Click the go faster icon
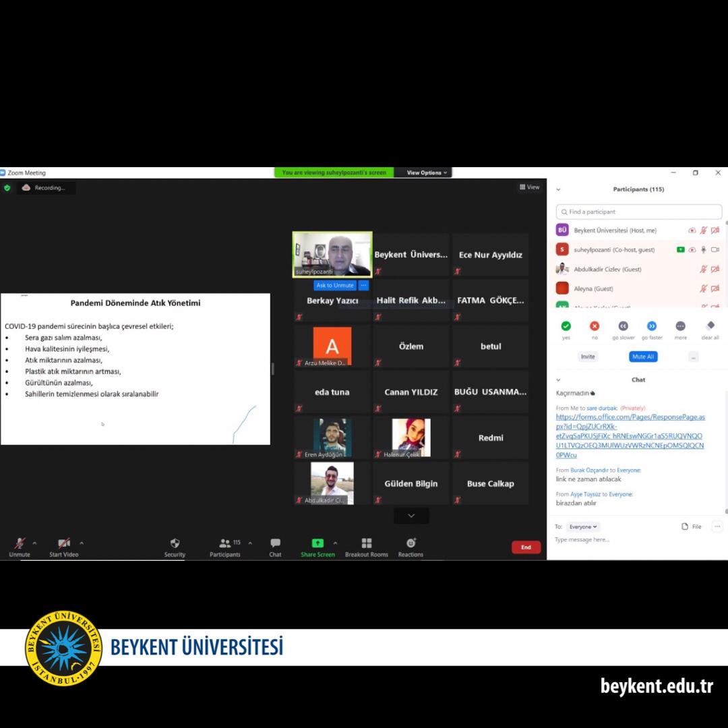 pos(652,326)
